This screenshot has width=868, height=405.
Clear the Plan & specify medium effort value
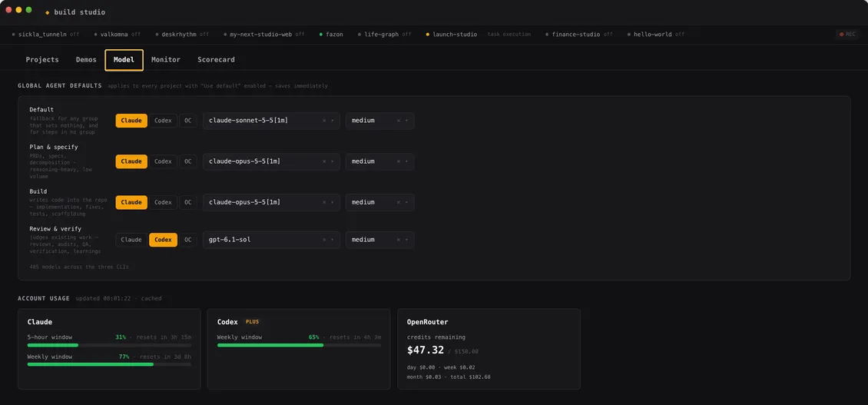tap(399, 162)
